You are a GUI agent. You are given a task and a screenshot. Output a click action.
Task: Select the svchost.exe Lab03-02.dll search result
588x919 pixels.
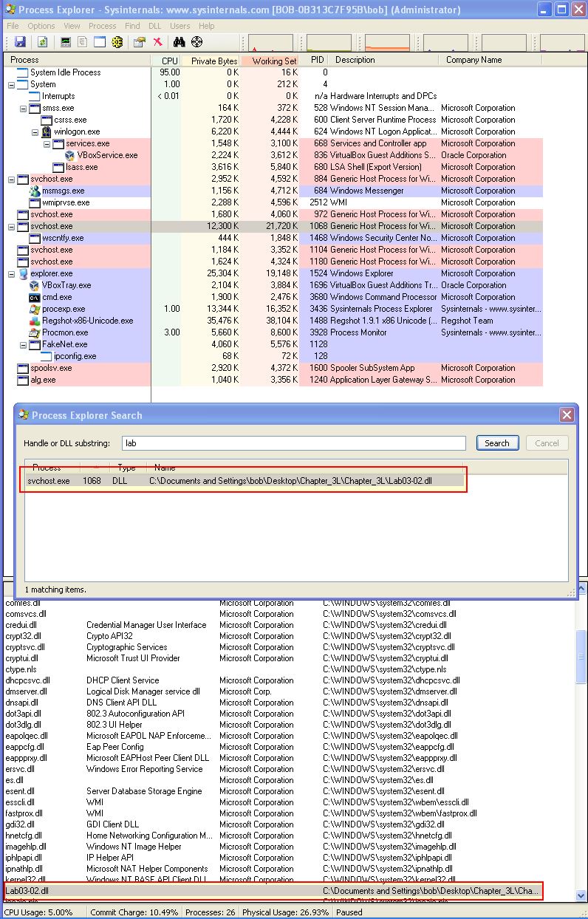pyautogui.click(x=244, y=481)
